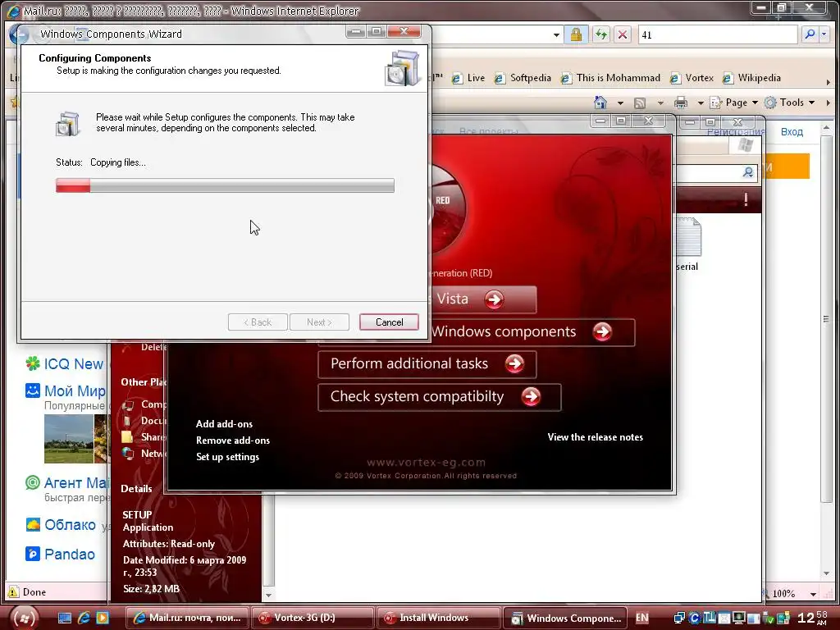This screenshot has height=630, width=840.
Task: Open the Tools menu in IE
Action: pos(790,103)
